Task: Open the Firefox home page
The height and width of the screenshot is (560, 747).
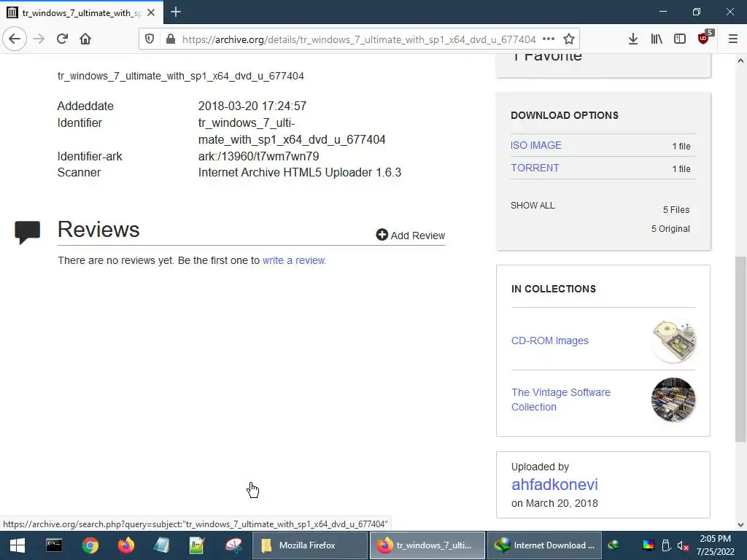Action: click(85, 39)
